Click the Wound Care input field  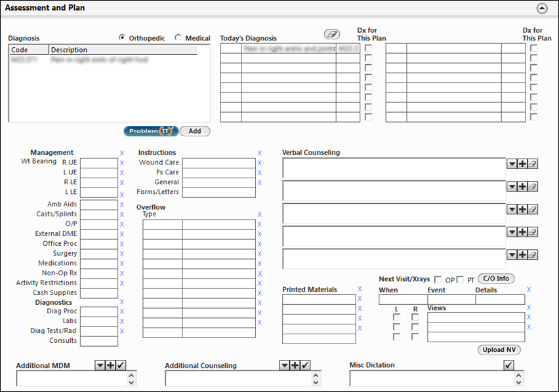(x=219, y=163)
